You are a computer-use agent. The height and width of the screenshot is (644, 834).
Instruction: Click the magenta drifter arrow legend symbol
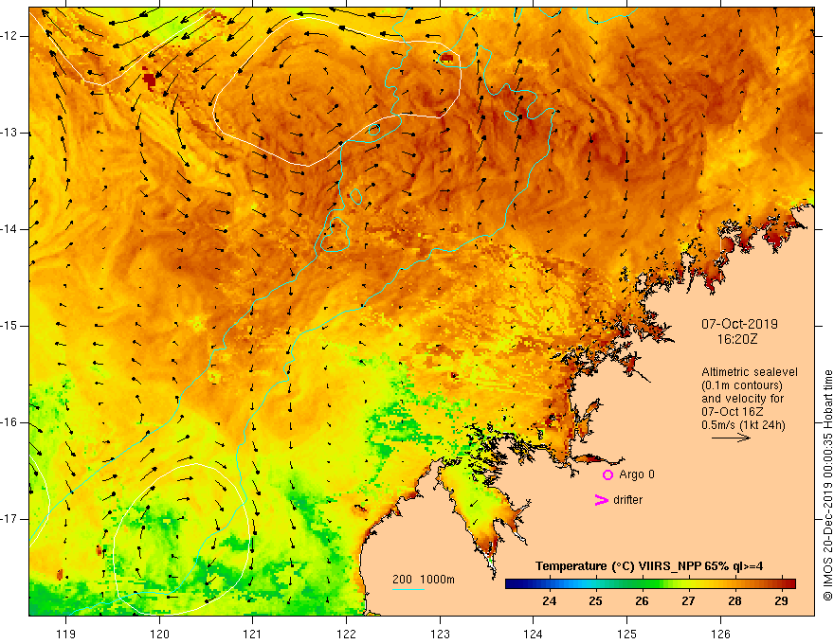[601, 500]
